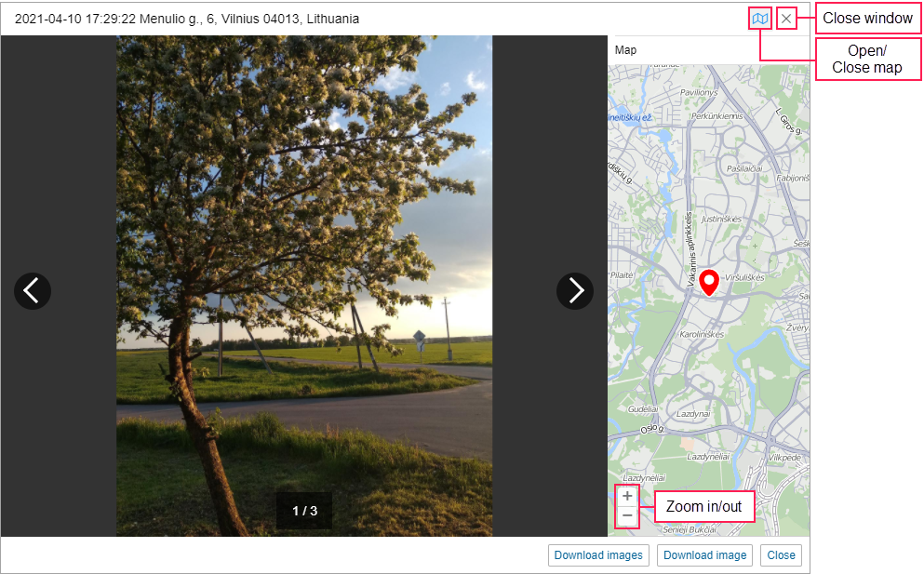
Task: Click the Karoliniškės label on map
Action: point(702,334)
